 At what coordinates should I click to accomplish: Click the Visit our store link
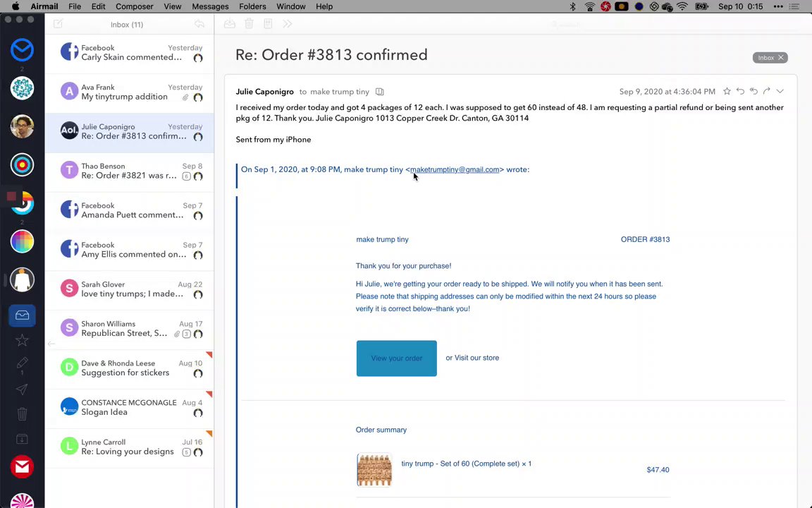point(477,358)
